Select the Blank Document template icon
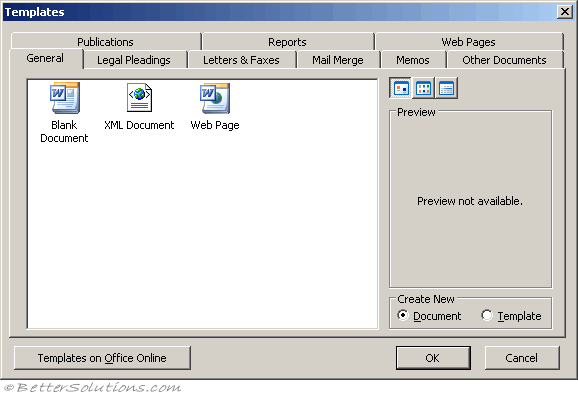This screenshot has width=578, height=395. [65, 98]
